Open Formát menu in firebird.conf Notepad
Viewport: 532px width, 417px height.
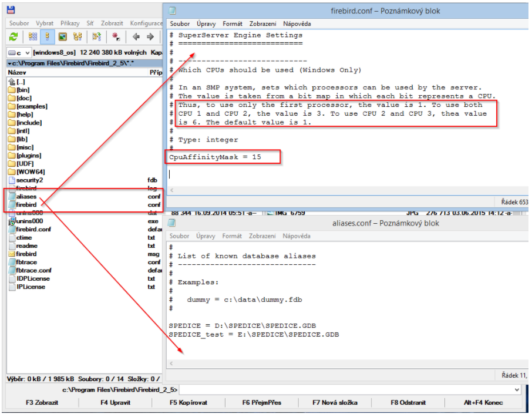pyautogui.click(x=233, y=24)
